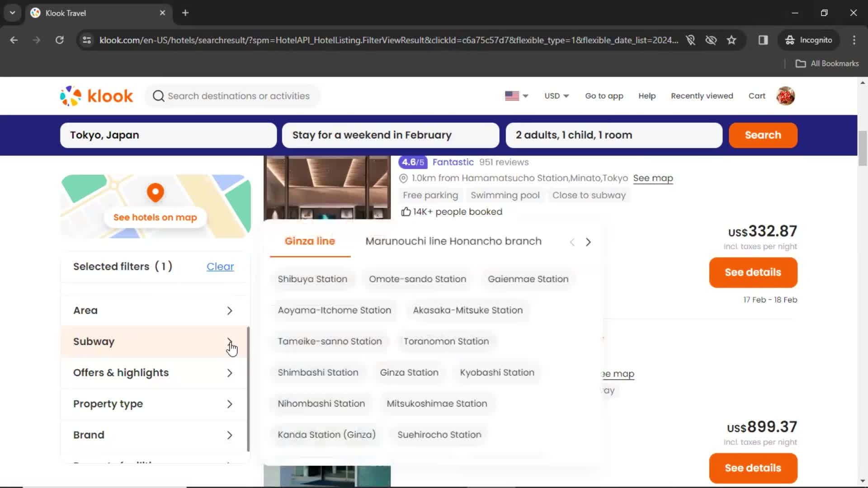868x488 pixels.
Task: Click See map near Hamamatsucho Station
Action: click(653, 178)
